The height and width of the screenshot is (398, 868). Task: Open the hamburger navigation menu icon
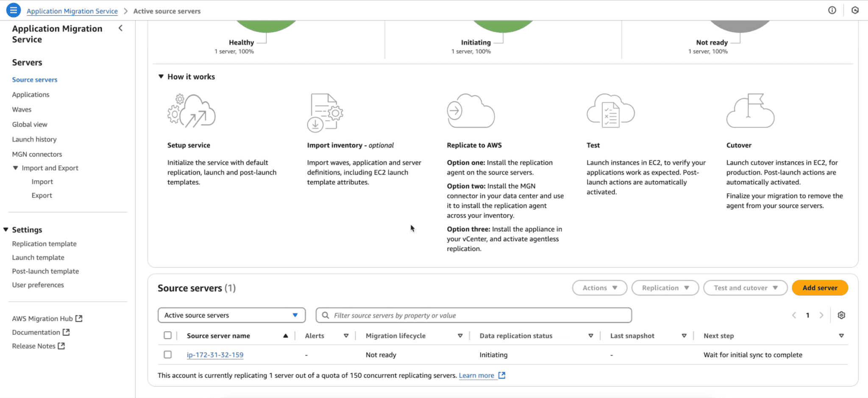click(x=14, y=10)
